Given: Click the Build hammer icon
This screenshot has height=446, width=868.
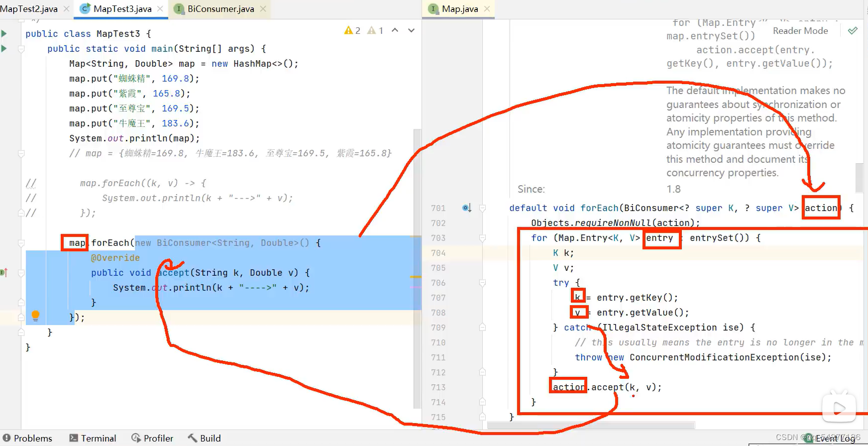Looking at the screenshot, I should (x=192, y=438).
